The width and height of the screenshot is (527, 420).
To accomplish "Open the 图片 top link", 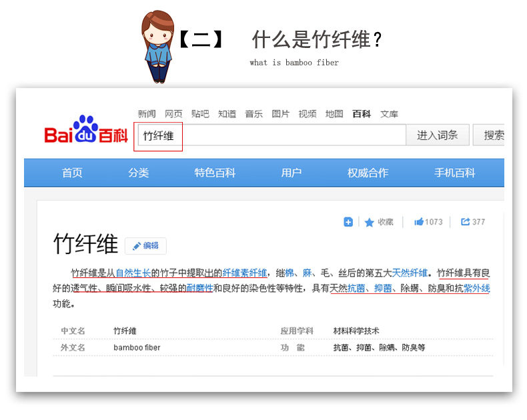I will tap(281, 114).
